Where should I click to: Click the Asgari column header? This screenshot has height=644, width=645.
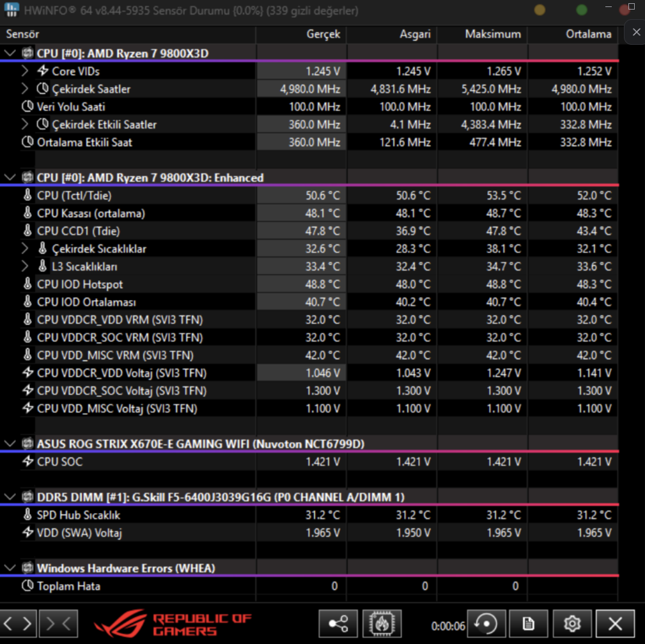tap(392, 34)
